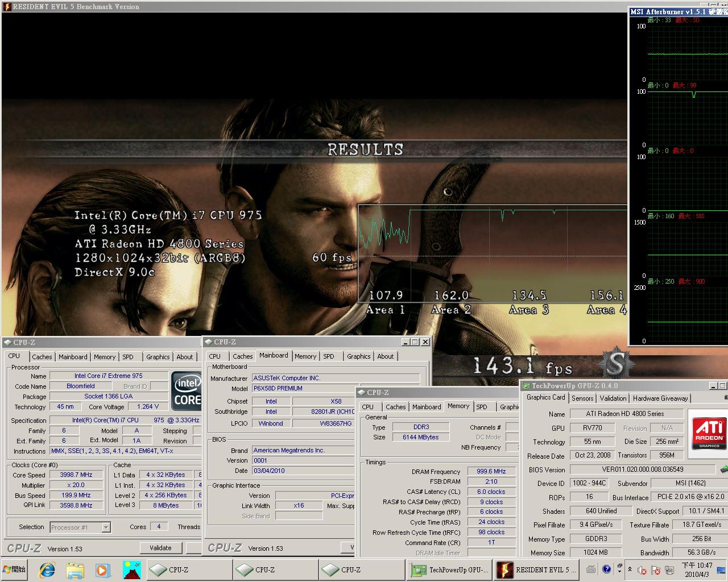Image resolution: width=728 pixels, height=582 pixels.
Task: Click Validate button in CPU-tab CPU-Z window
Action: [x=160, y=548]
